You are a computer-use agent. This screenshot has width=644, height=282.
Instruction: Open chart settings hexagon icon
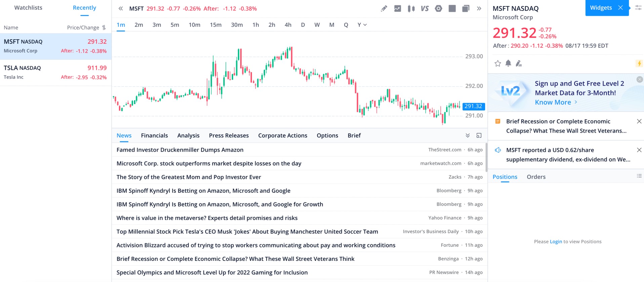click(x=438, y=9)
